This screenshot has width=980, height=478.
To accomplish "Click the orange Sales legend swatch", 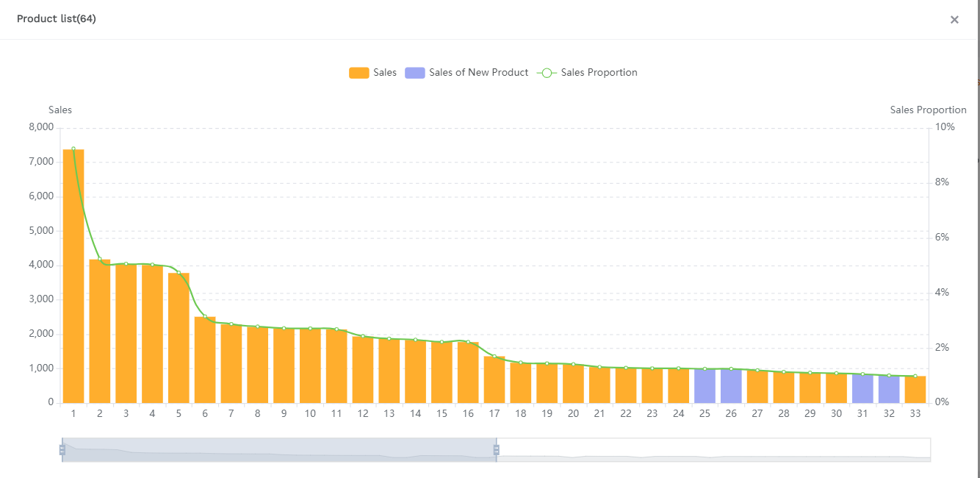I will [359, 73].
